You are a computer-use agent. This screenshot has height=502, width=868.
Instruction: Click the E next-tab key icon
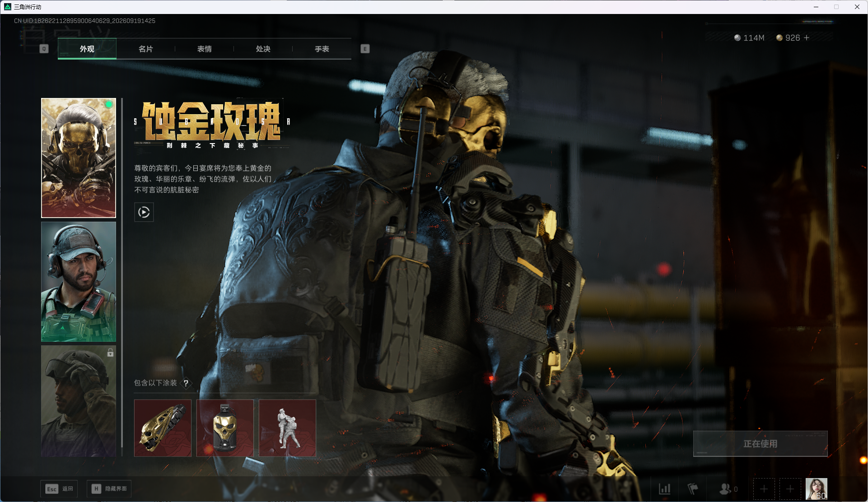pos(365,49)
